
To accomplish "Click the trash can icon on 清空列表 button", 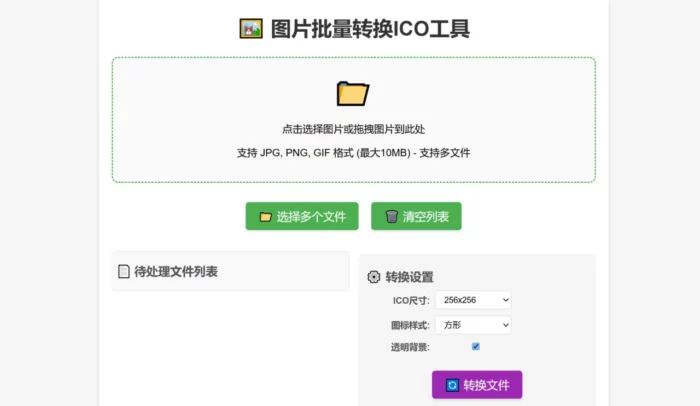I will 392,217.
